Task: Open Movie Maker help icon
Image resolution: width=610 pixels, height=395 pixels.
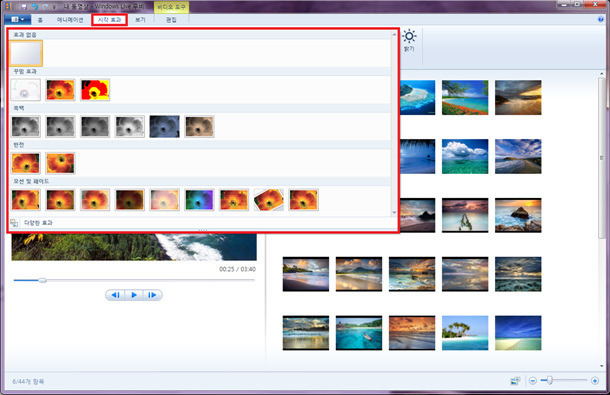Action: 600,19
